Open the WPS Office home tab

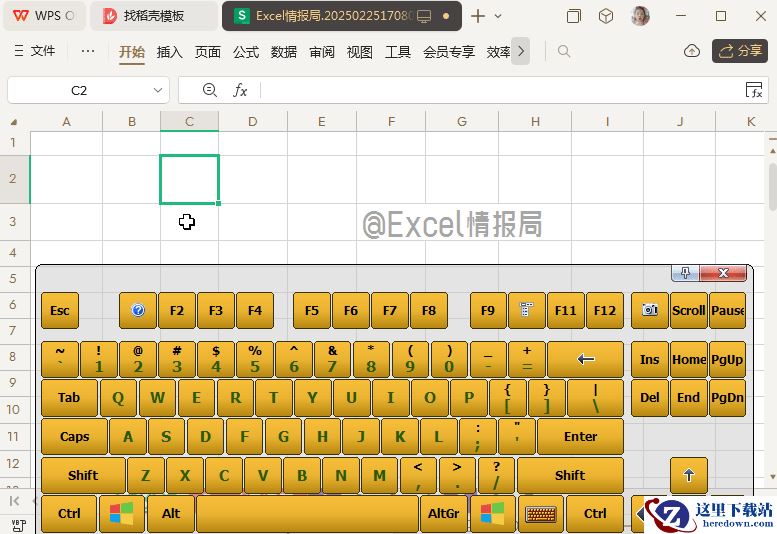coord(44,16)
